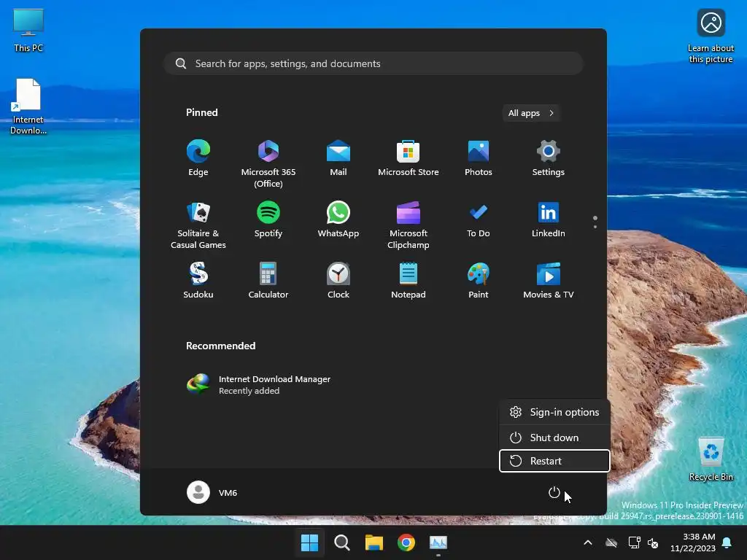
Task: Open Movies & TV app
Action: coord(549,281)
